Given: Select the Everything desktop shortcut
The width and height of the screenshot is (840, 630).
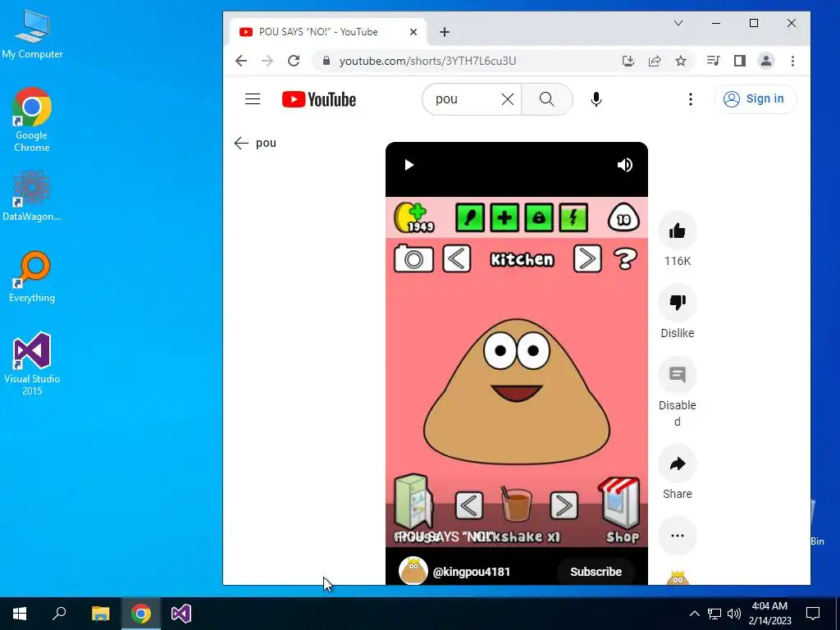Looking at the screenshot, I should click(x=32, y=277).
